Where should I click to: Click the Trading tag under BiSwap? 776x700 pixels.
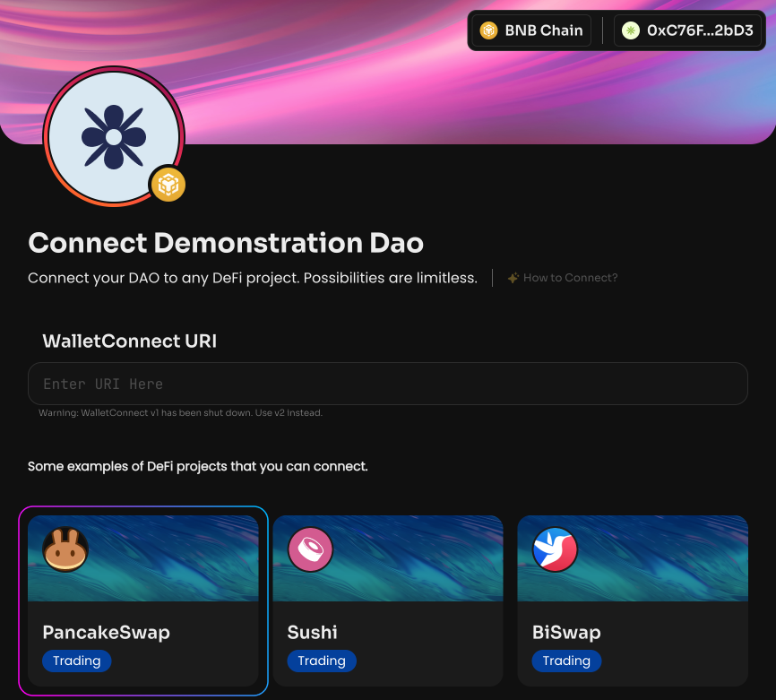566,661
